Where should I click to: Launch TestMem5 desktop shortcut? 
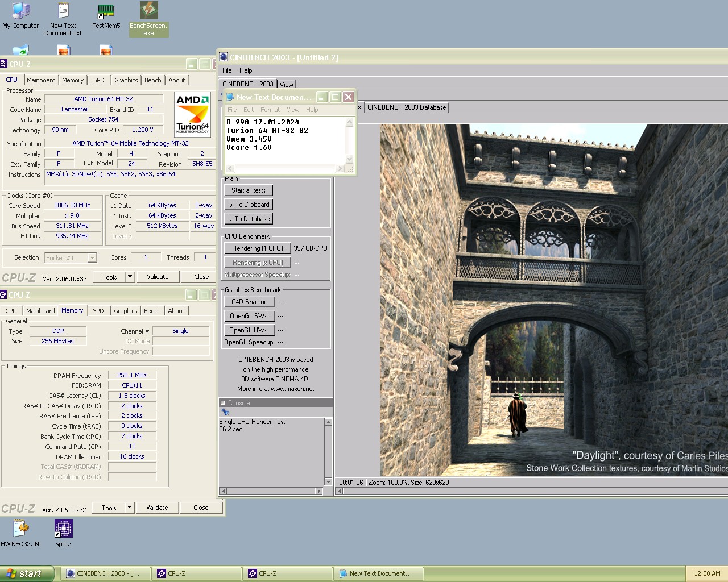(x=106, y=15)
